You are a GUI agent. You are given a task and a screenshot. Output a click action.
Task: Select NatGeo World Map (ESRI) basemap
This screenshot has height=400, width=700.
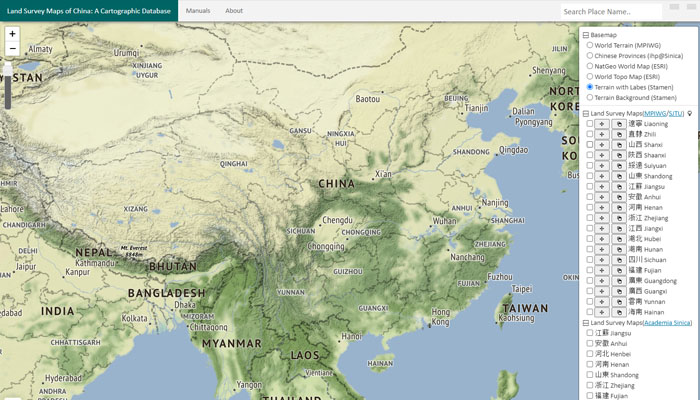590,66
